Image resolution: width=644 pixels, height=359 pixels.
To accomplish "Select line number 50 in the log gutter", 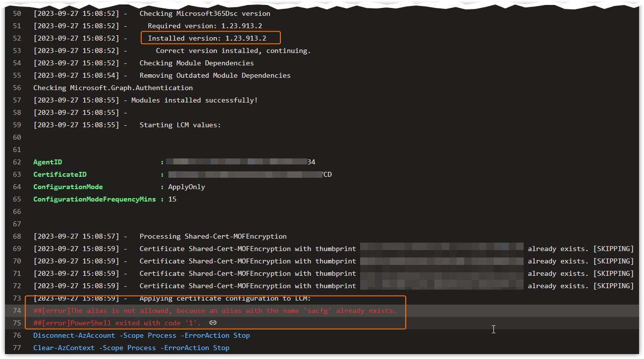I will pos(16,13).
